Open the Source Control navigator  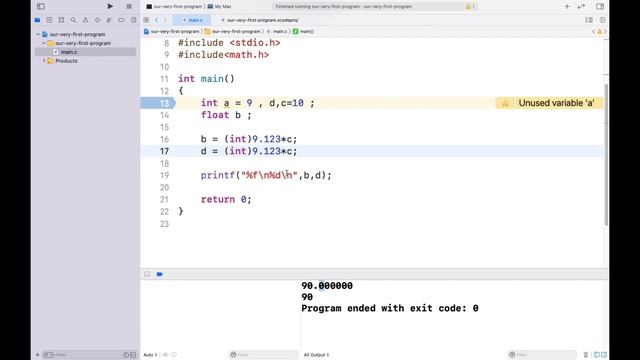tap(49, 20)
